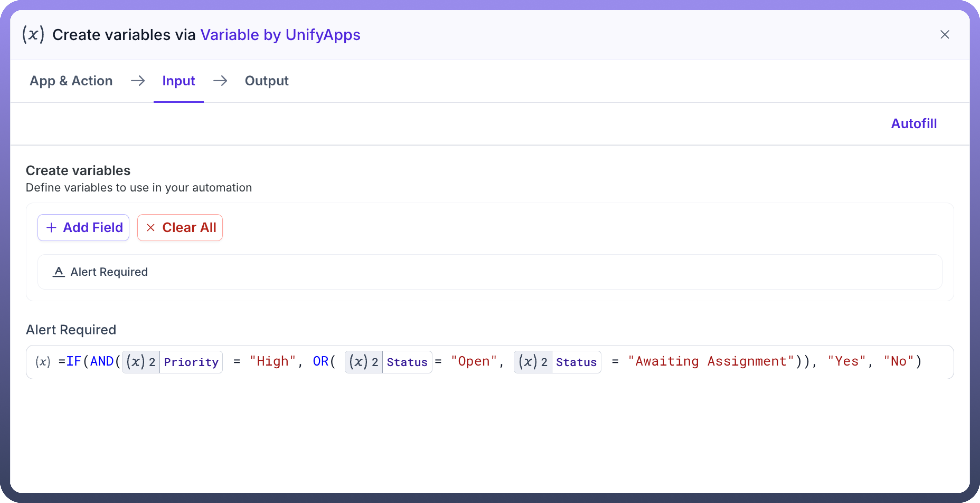
Task: Click the "Awaiting Assignment" string in formula
Action: 711,361
